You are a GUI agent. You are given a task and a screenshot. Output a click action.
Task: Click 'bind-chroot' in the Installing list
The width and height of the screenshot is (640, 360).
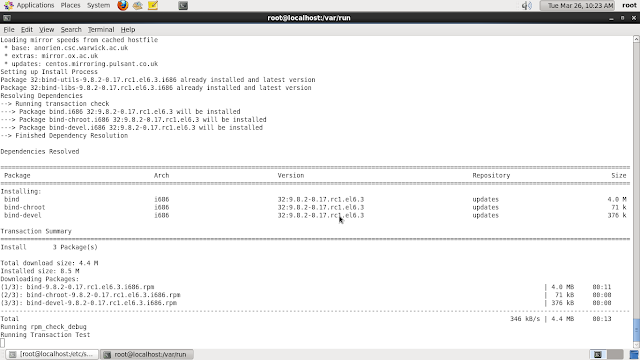tap(24, 207)
